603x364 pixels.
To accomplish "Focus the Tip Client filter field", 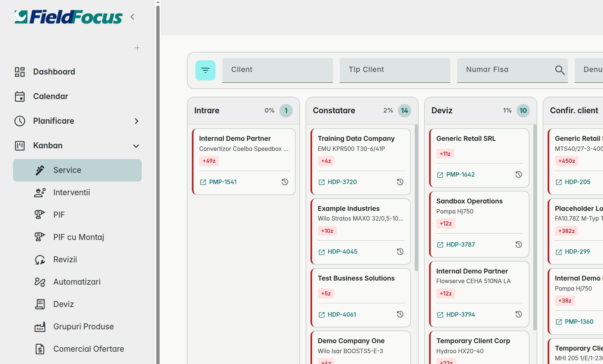I will point(395,70).
